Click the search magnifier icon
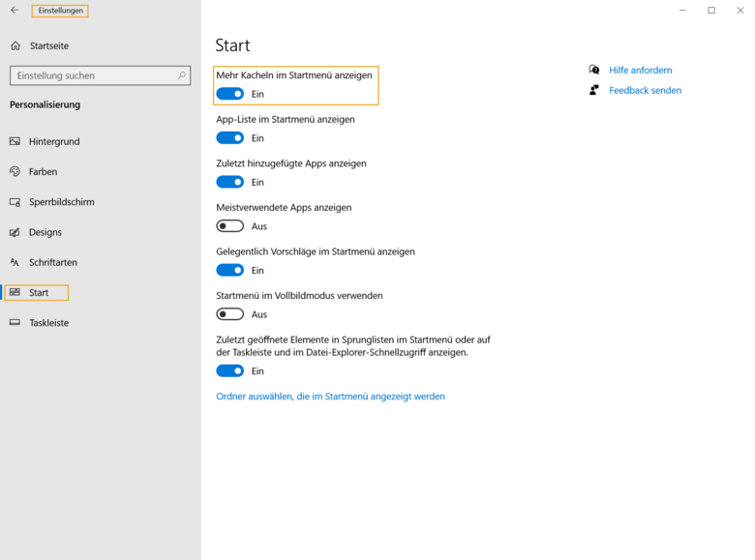Screen dimensions: 755x560 [182, 75]
